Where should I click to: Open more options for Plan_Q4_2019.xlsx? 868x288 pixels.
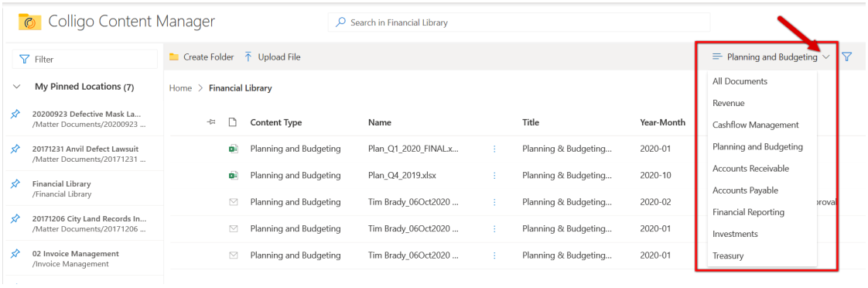[494, 176]
